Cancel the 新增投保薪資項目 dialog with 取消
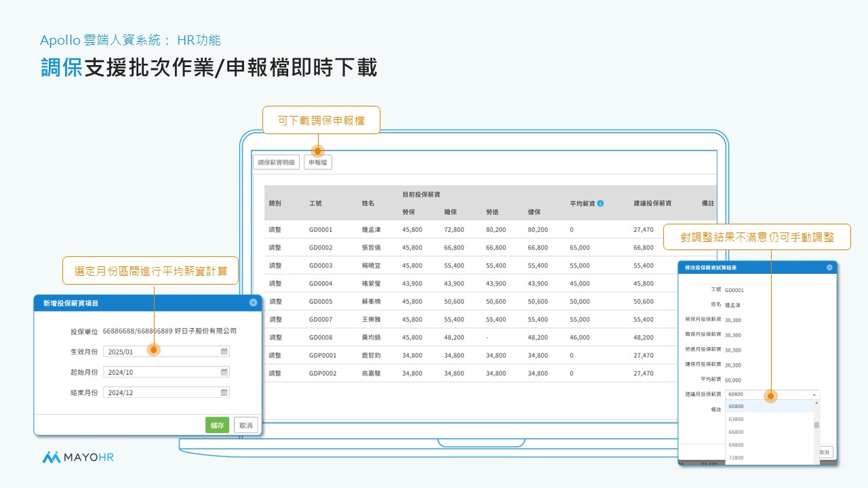The height and width of the screenshot is (488, 868). (245, 425)
